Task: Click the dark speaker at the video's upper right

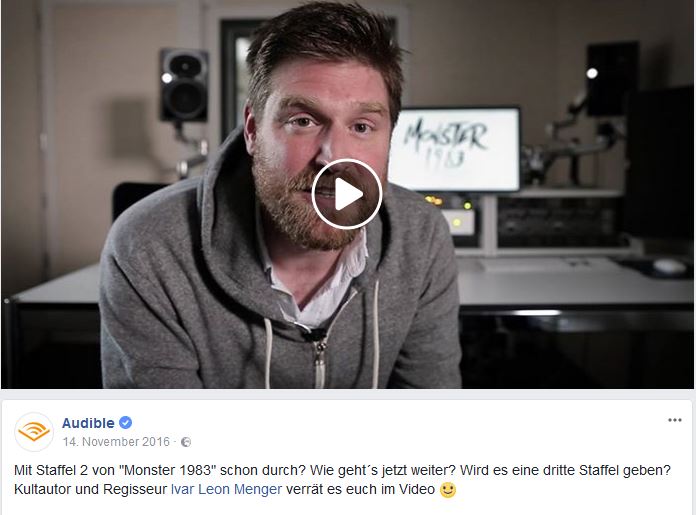Action: click(x=612, y=79)
